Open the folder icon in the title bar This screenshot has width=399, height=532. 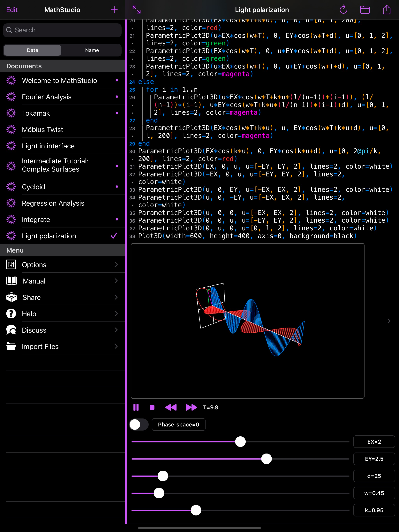click(x=365, y=10)
